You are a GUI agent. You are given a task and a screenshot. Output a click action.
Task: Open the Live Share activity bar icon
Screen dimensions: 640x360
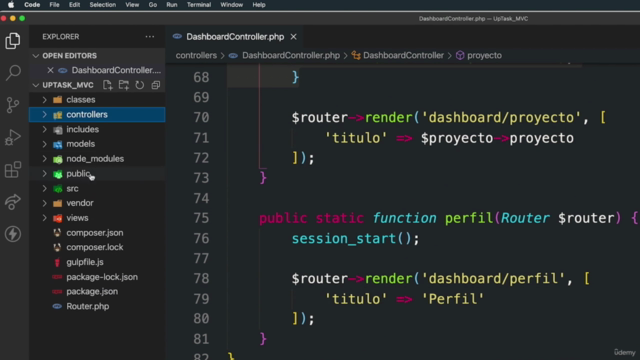coord(13,202)
